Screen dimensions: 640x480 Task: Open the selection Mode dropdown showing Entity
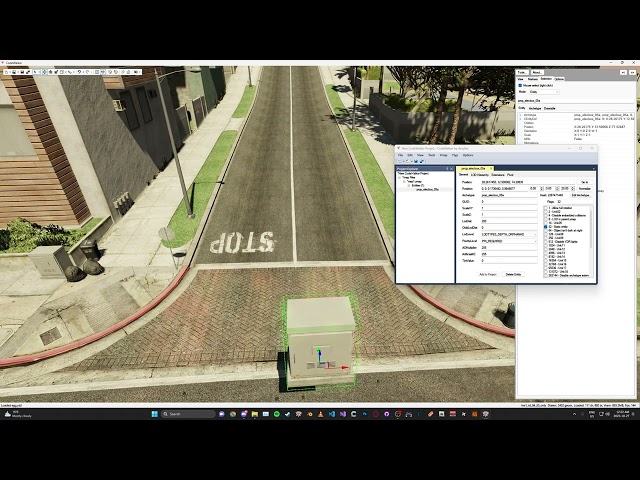click(544, 92)
